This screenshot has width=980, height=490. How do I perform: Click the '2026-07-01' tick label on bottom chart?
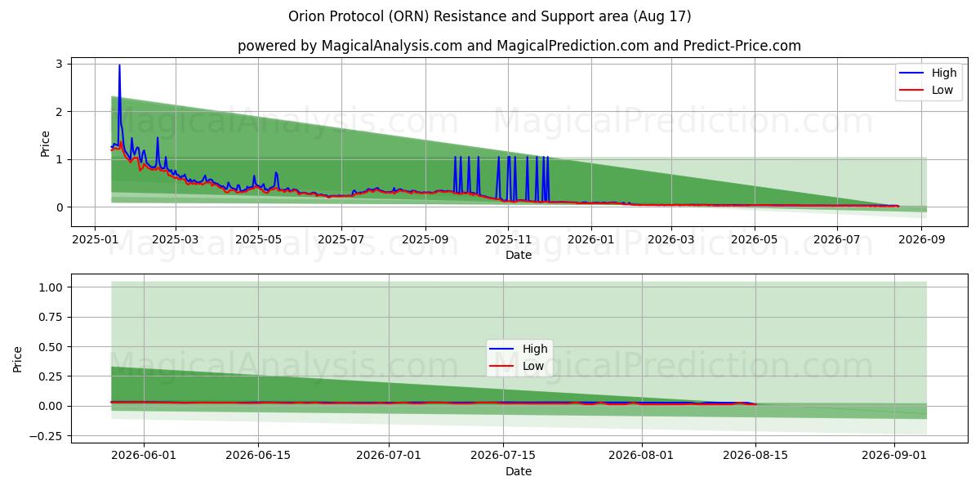pos(390,456)
